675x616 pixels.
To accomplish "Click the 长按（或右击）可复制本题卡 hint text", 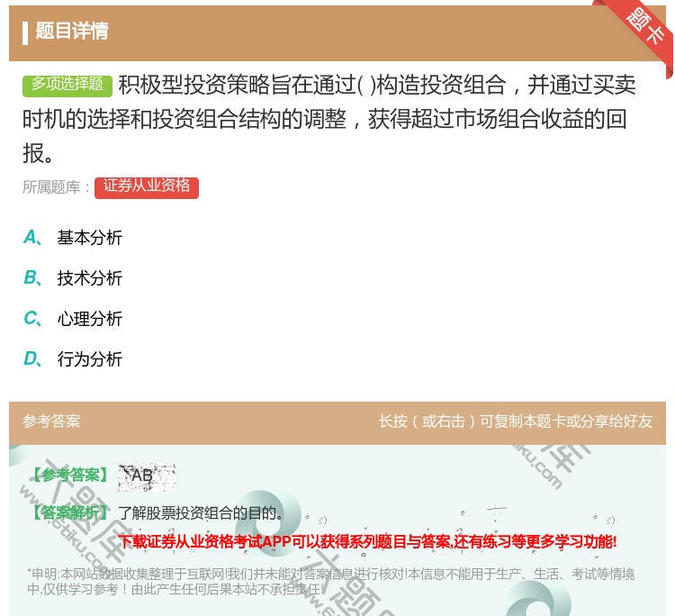I will (516, 421).
